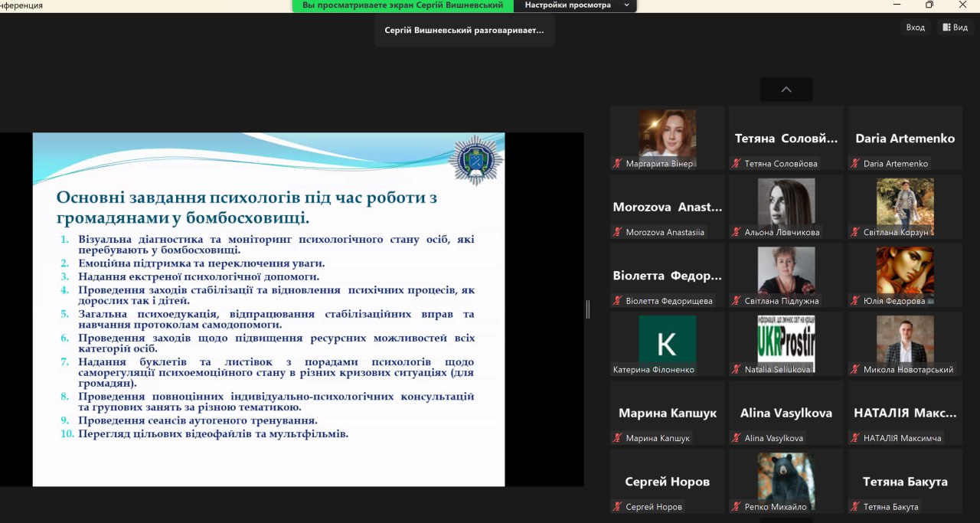Select Репко Михайло bear avatar tile
Viewport: 980px width, 523px height.
click(786, 477)
